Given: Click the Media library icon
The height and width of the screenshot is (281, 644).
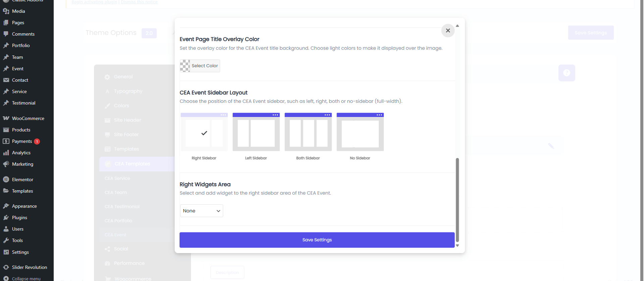Looking at the screenshot, I should tap(6, 11).
